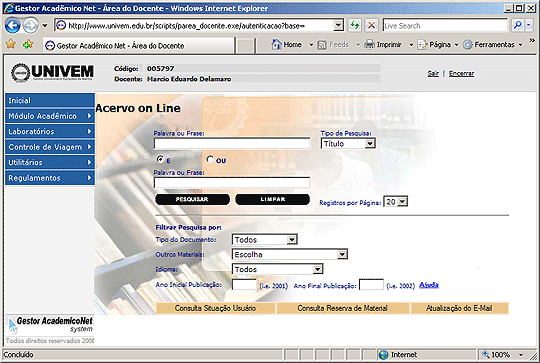Open the Idioma dropdown
Screen dimensions: 540x363
tap(277, 269)
